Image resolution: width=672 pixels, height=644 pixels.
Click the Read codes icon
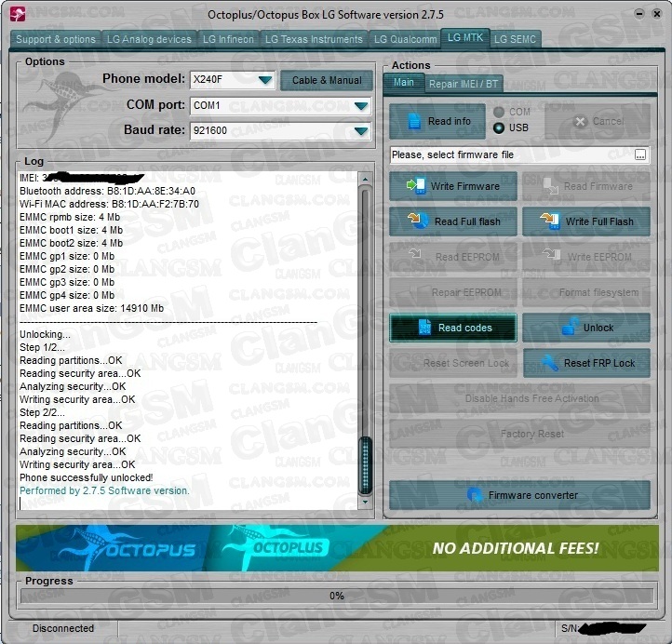424,328
